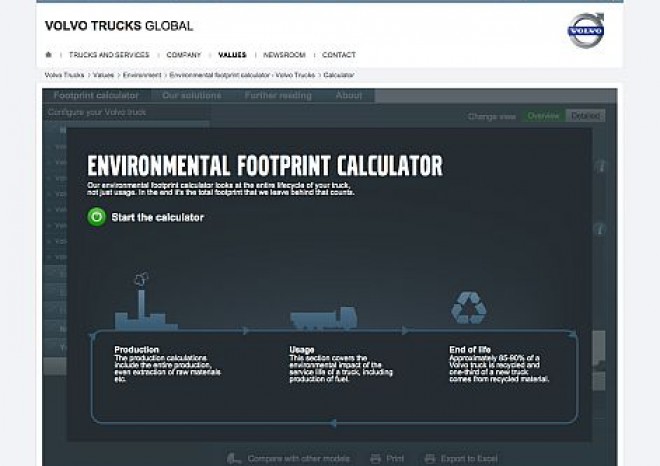
Task: Click the End of life heading text
Action: point(470,349)
